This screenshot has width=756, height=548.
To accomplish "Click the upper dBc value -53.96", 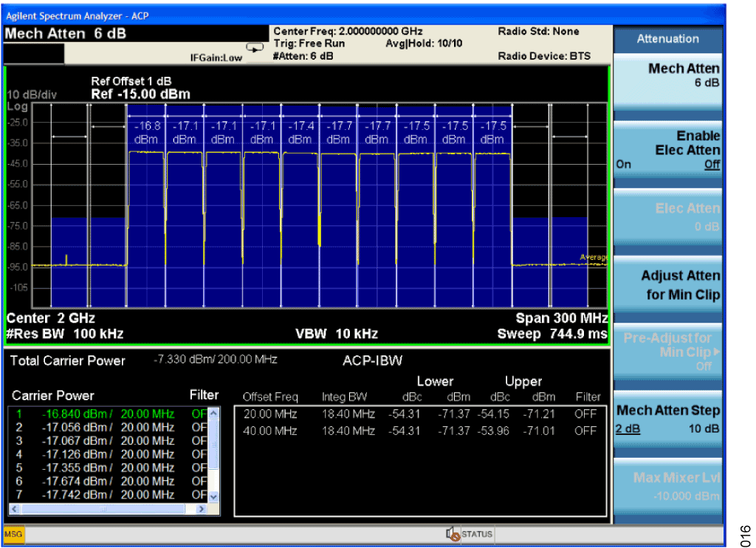I will [493, 431].
